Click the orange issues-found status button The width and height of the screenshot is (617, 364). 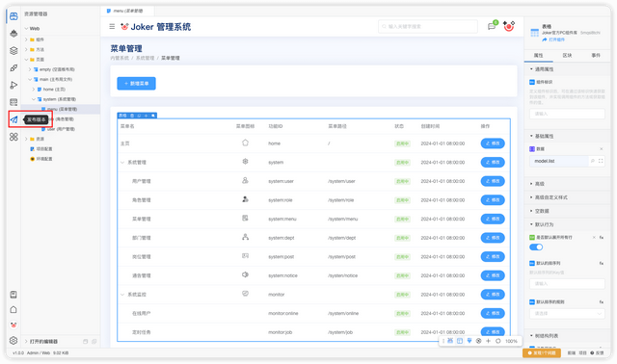pyautogui.click(x=542, y=353)
